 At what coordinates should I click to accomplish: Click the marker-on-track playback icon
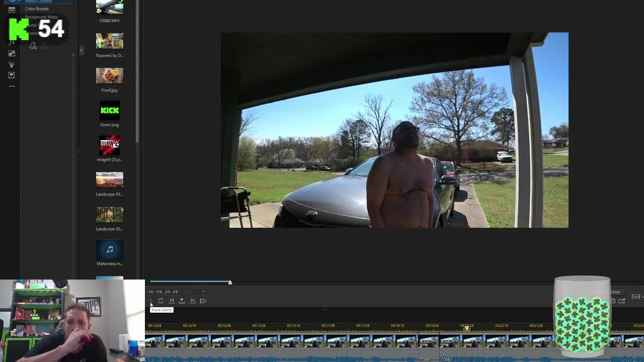coord(182,301)
